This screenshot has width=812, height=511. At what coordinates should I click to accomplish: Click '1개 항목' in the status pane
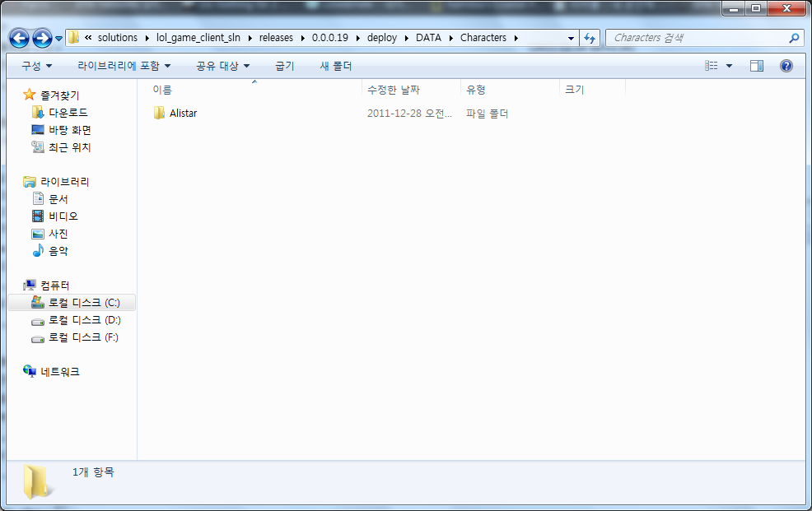tap(93, 472)
